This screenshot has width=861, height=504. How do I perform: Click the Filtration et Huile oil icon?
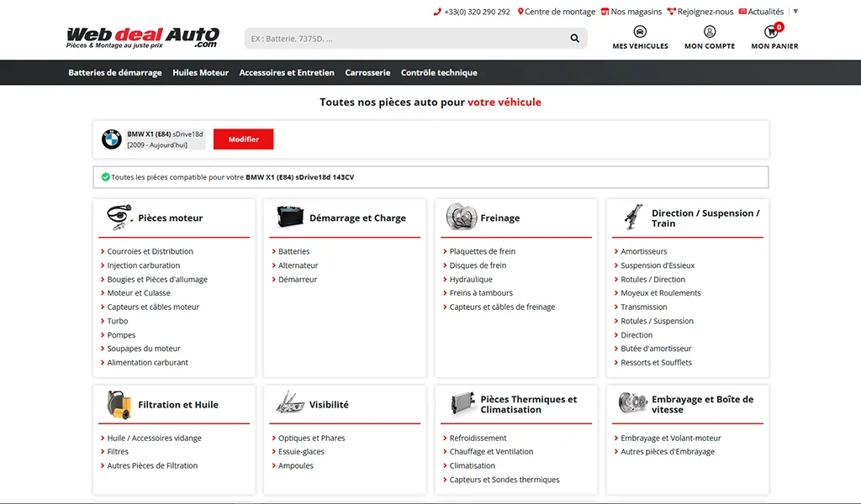pos(119,404)
